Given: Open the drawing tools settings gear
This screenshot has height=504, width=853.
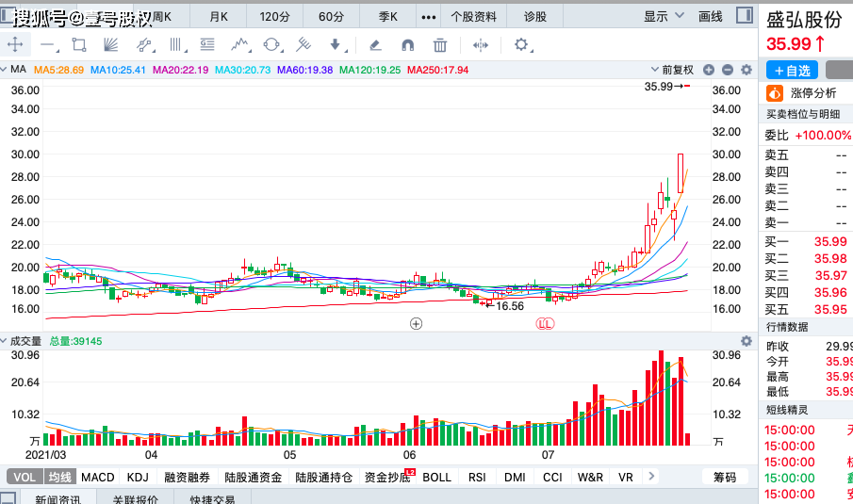Looking at the screenshot, I should (x=521, y=44).
